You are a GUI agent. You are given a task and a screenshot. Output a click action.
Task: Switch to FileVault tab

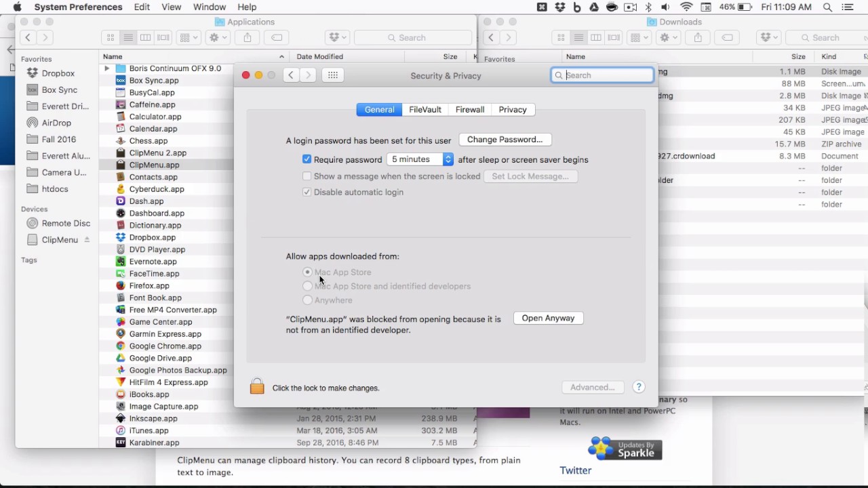425,110
